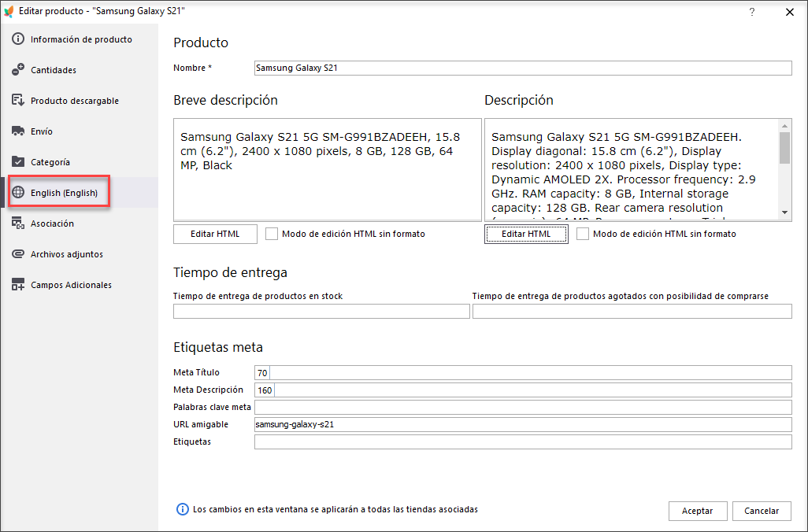This screenshot has width=808, height=532.
Task: Click inside the Breve descripción text area
Action: click(328, 170)
